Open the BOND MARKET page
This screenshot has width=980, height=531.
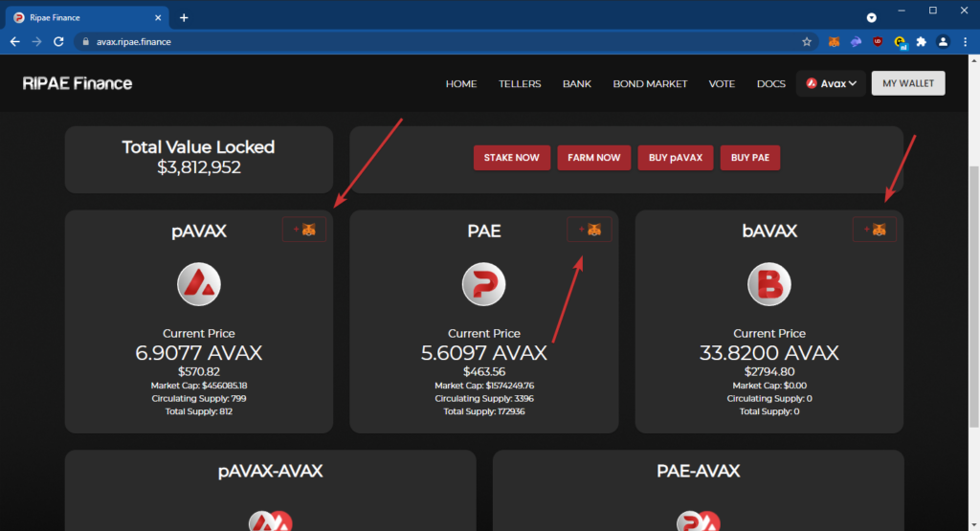(x=650, y=83)
